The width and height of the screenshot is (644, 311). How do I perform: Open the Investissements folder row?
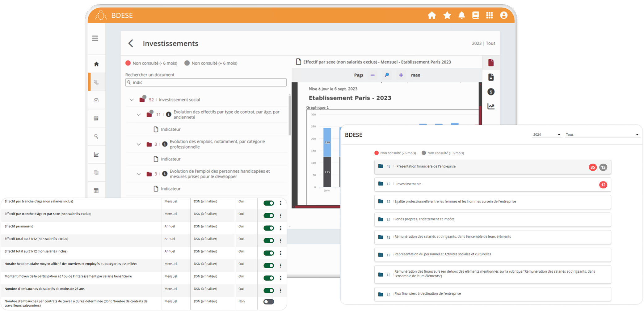(492, 184)
